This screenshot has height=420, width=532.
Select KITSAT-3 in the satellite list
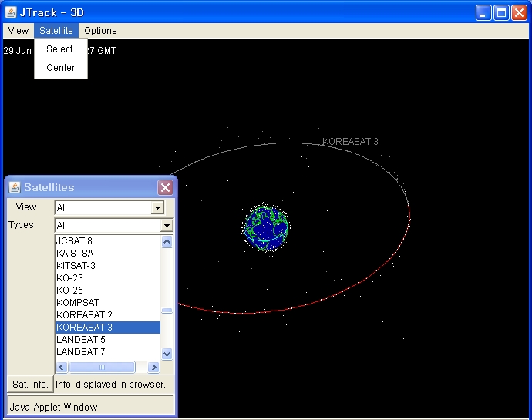tap(108, 265)
